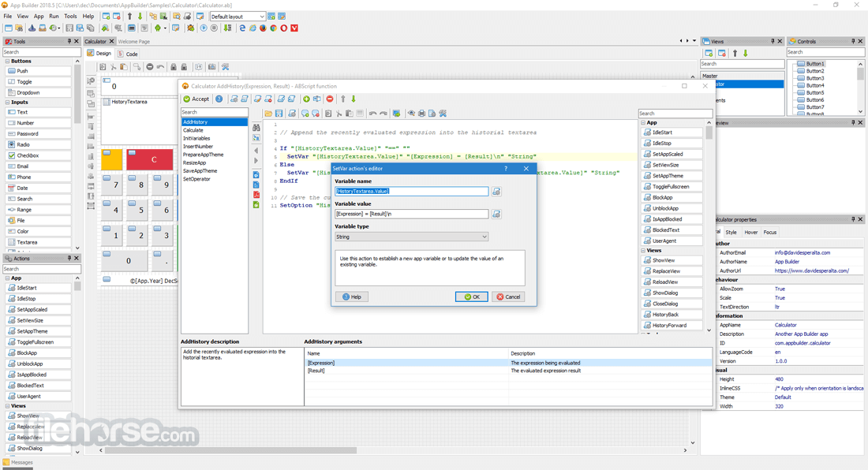This screenshot has height=470, width=868.
Task: Click the picker icon beside Variable value field
Action: point(496,214)
